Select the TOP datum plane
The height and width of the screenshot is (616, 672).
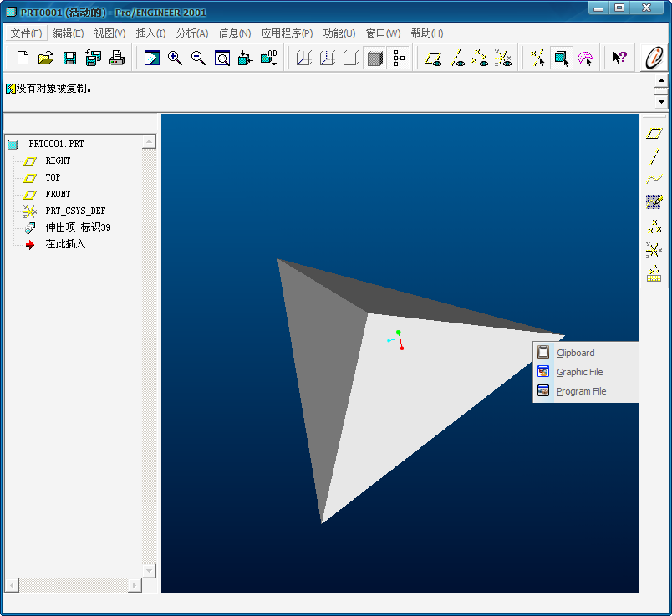(x=53, y=177)
